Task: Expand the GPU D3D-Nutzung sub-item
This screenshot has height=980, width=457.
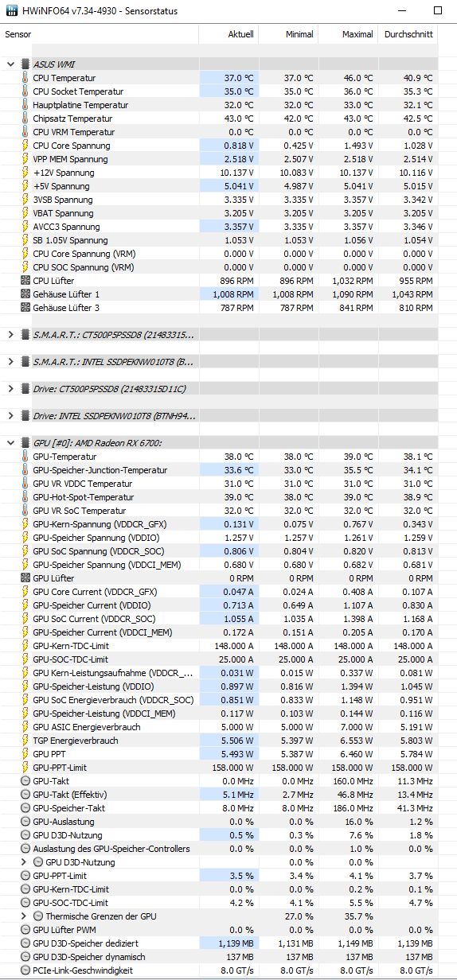Action: point(25,862)
